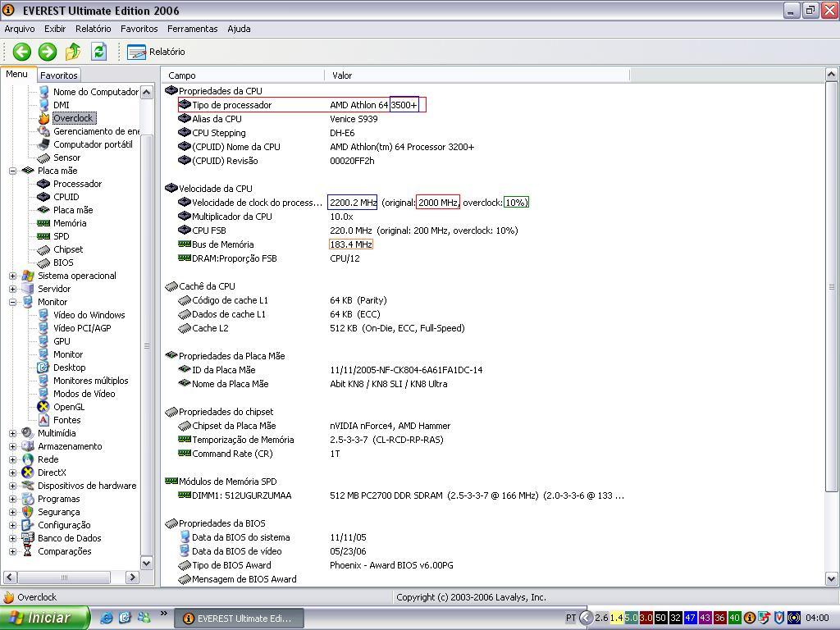
Task: Open Modos de Vídeo page
Action: coord(84,394)
